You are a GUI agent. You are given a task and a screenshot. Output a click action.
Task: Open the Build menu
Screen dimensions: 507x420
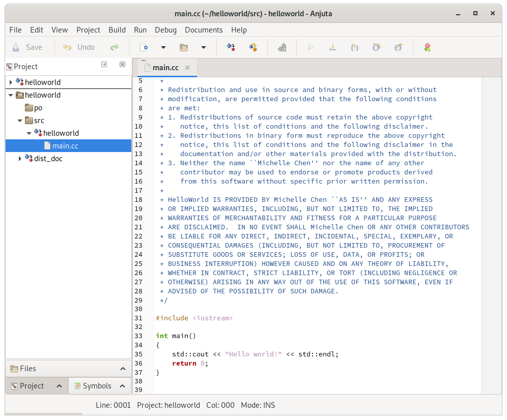[x=117, y=30]
